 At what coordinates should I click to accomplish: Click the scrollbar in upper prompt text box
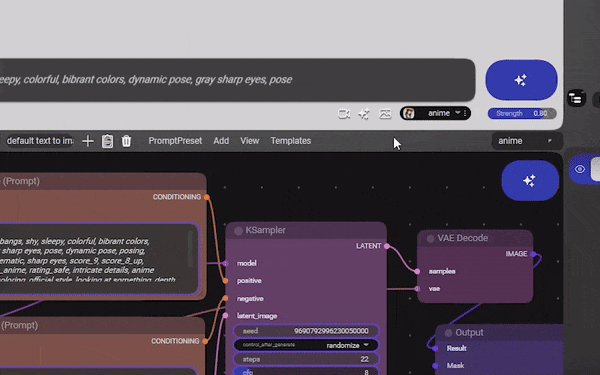pyautogui.click(x=191, y=249)
